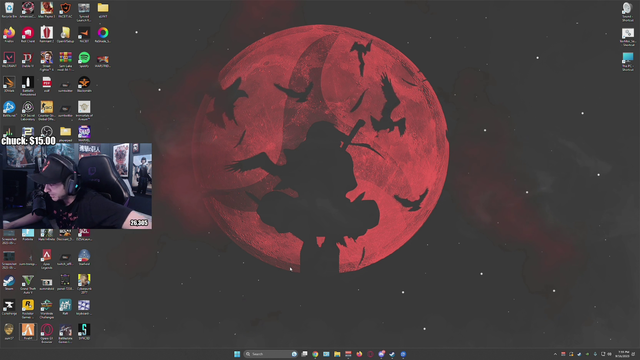Open the Riot Client desktop shortcut

tap(28, 35)
